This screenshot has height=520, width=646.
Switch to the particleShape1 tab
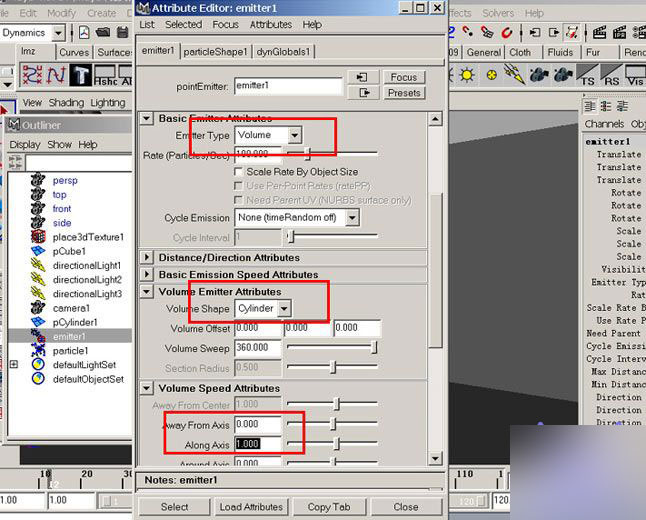tap(215, 52)
